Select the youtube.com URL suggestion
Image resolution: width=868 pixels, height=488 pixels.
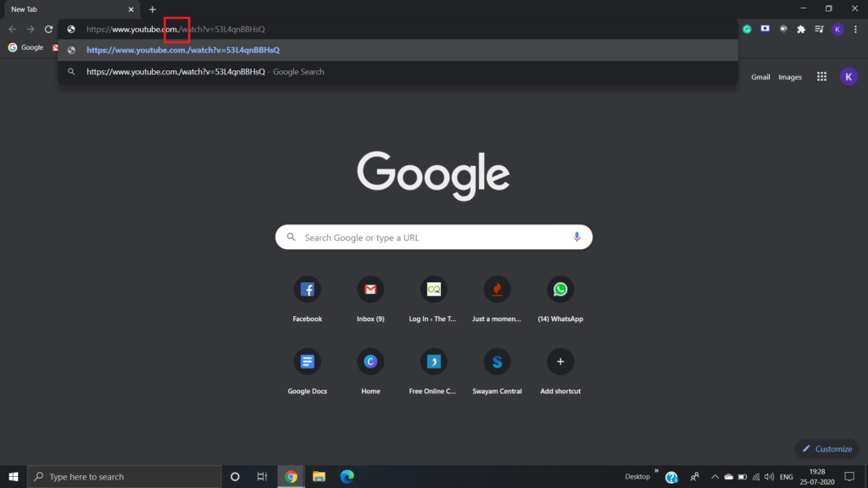pyautogui.click(x=398, y=50)
